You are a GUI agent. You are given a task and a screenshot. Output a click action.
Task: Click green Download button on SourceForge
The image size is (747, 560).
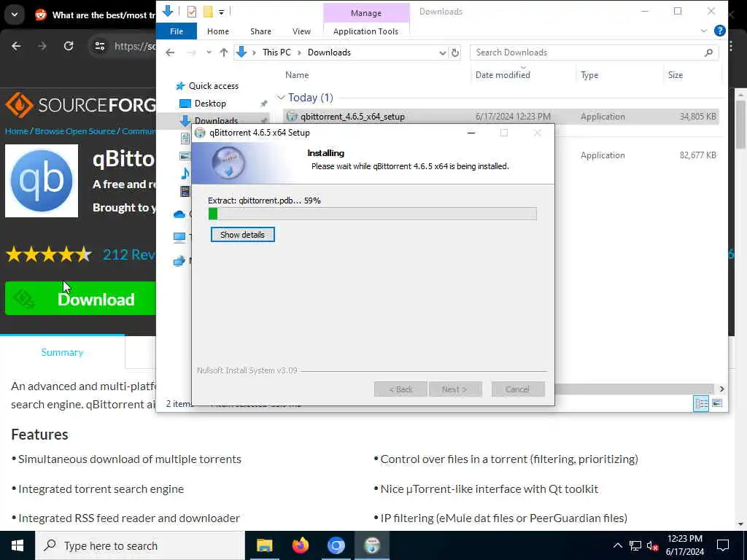click(x=80, y=298)
